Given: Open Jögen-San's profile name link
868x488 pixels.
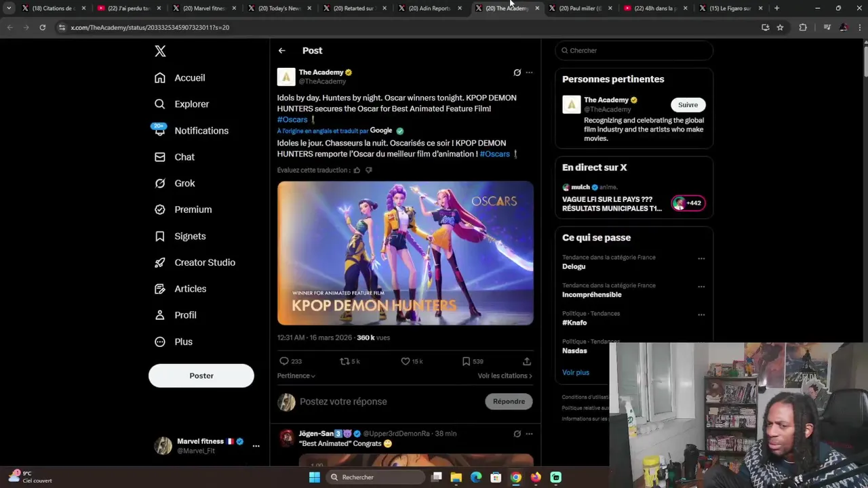Looking at the screenshot, I should point(325,434).
